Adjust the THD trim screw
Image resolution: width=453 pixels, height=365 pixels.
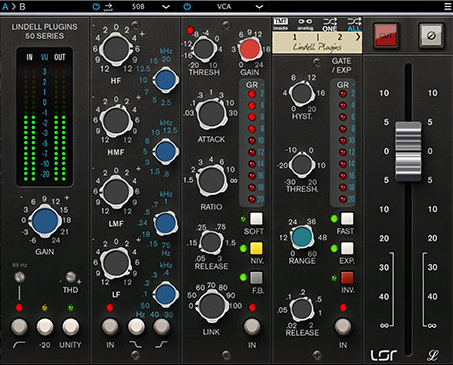(x=70, y=276)
